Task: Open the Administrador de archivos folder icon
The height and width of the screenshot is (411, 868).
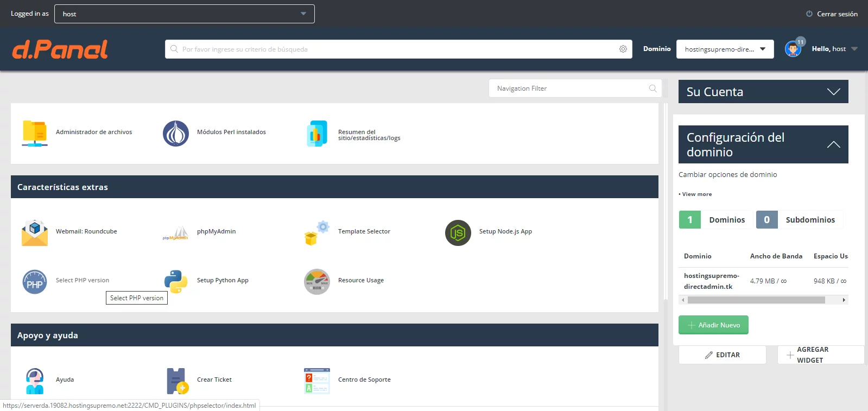Action: tap(35, 134)
